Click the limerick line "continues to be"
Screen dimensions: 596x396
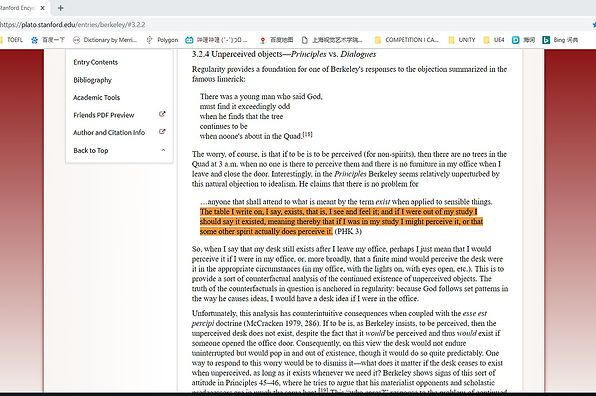[x=224, y=126]
